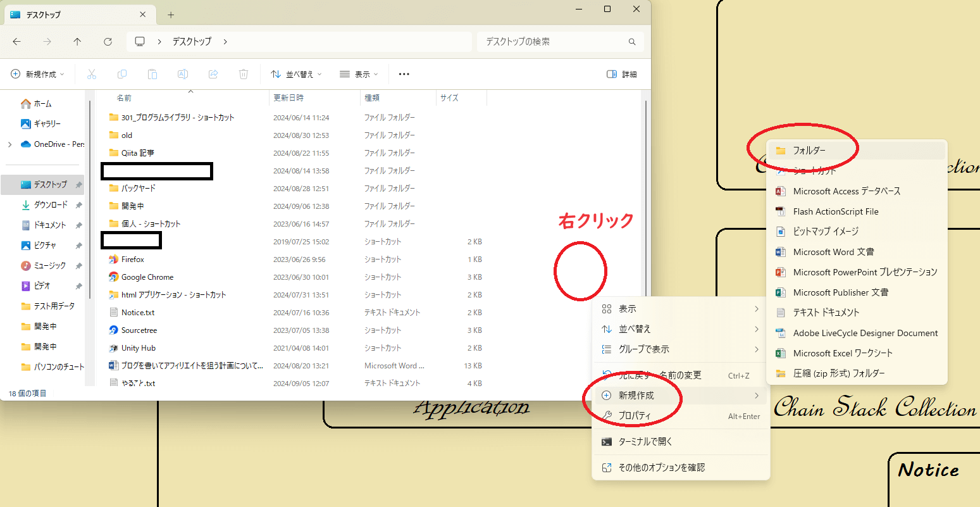Choose フォルダー in the new item submenu
The height and width of the screenshot is (507, 980).
(x=857, y=151)
